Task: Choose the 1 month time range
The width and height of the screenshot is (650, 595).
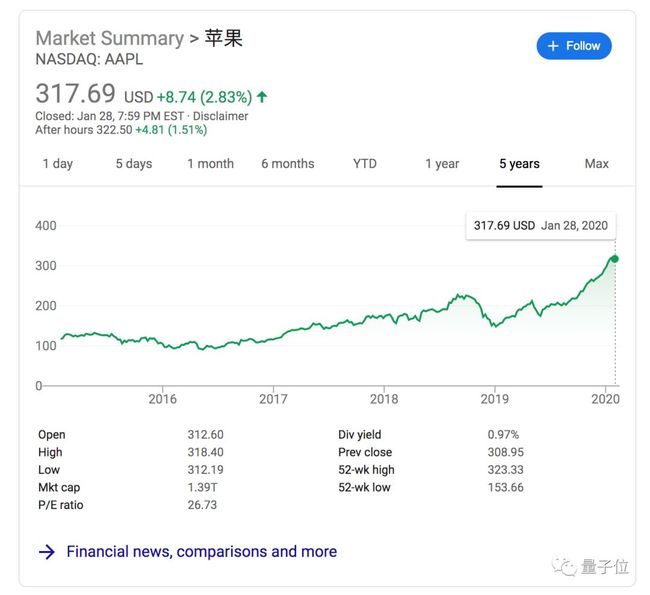Action: pyautogui.click(x=211, y=164)
